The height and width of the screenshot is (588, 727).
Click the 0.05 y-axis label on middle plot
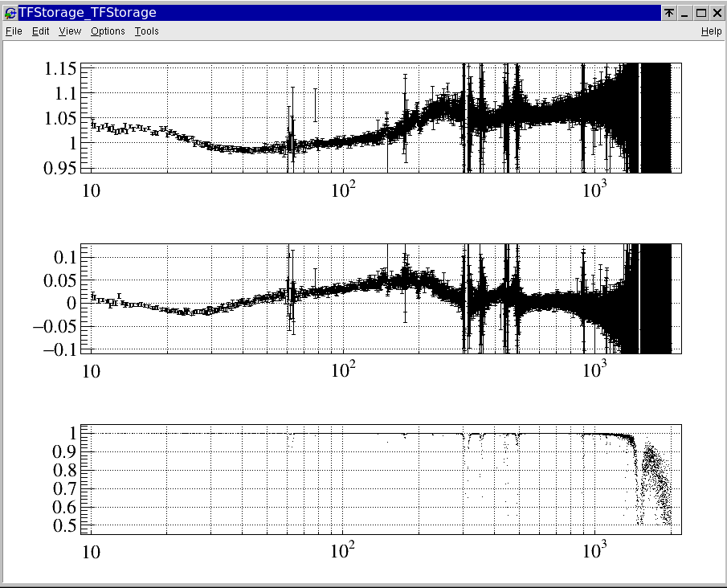coord(60,280)
